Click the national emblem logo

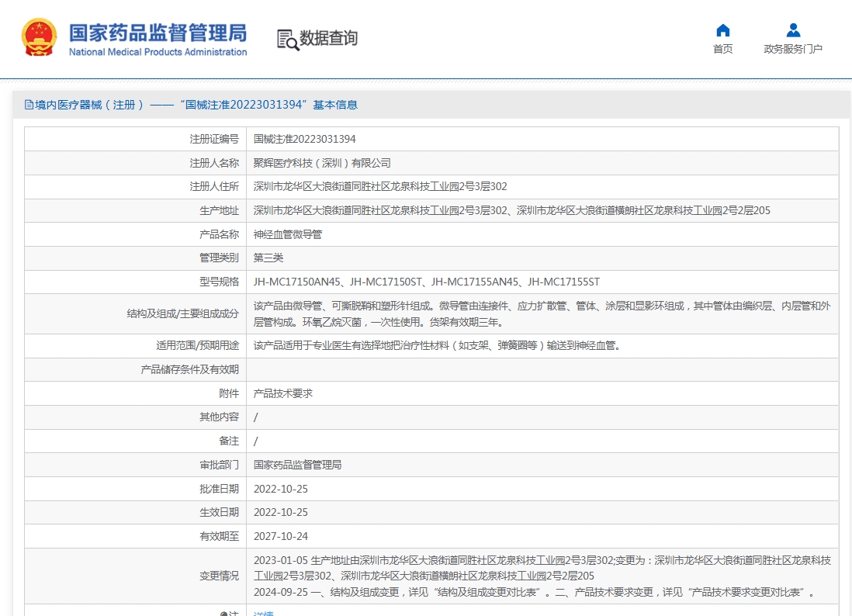(39, 37)
